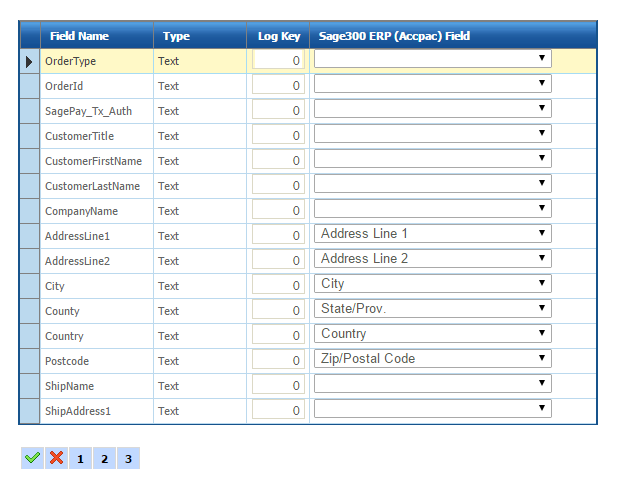Select the CustomerFirstName field name cell
The image size is (619, 479).
93,161
